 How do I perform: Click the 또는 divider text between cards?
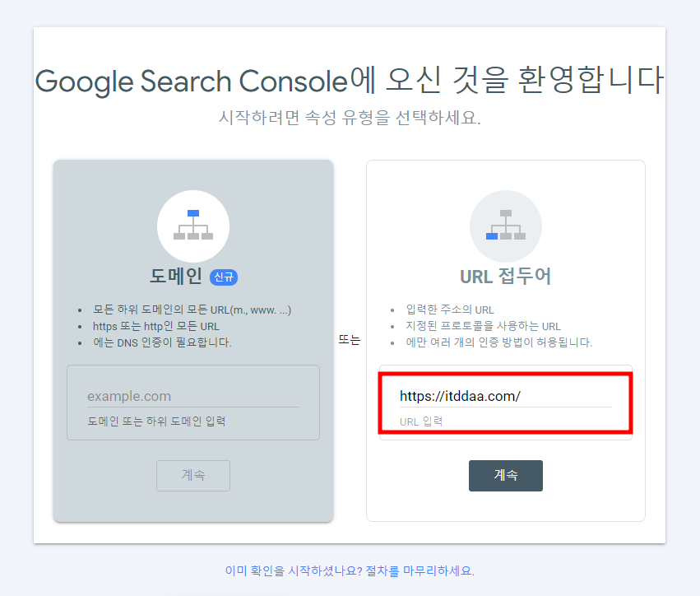click(x=350, y=339)
